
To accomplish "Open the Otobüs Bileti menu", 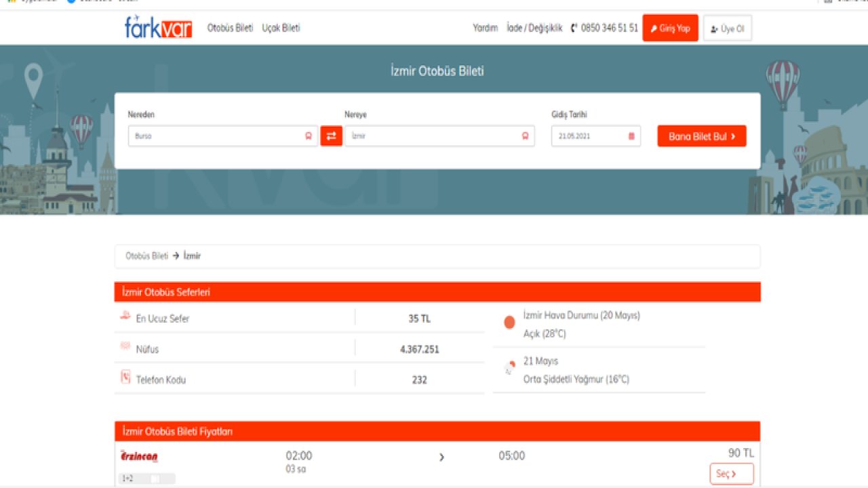I will point(230,28).
